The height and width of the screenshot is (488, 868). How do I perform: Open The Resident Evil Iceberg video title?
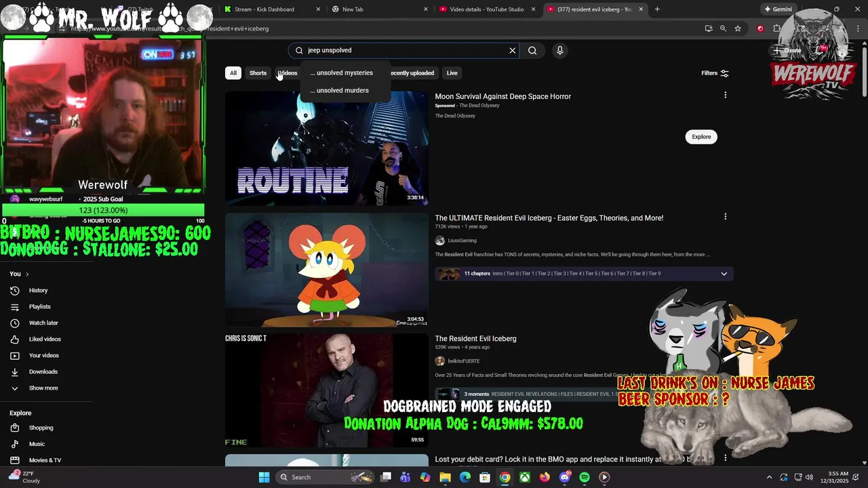(x=475, y=338)
